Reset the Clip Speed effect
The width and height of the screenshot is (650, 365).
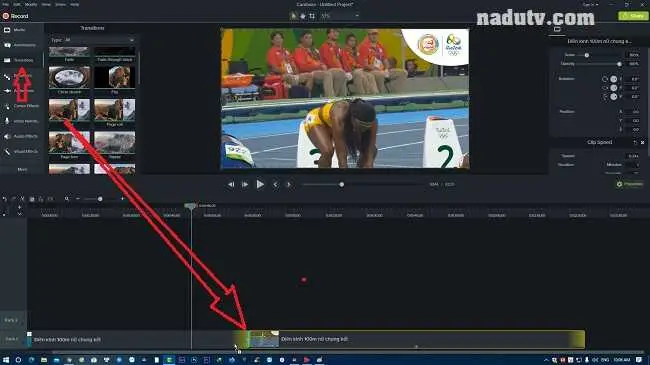[635, 142]
